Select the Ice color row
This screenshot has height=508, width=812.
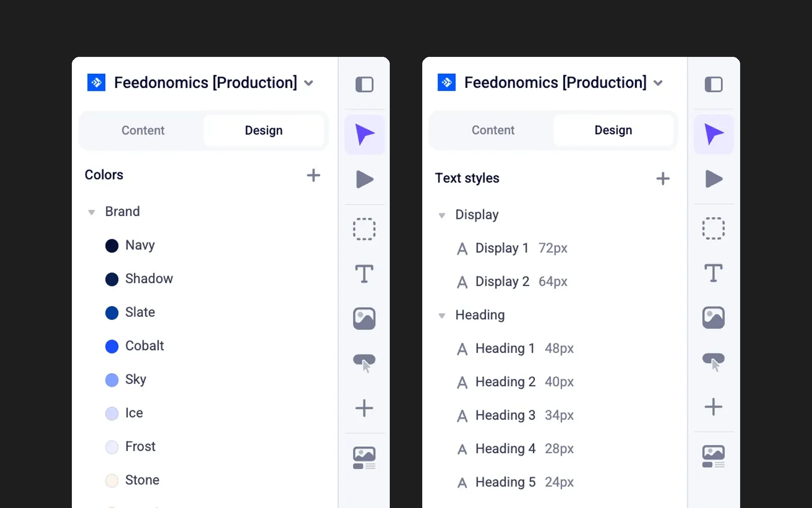coord(205,413)
